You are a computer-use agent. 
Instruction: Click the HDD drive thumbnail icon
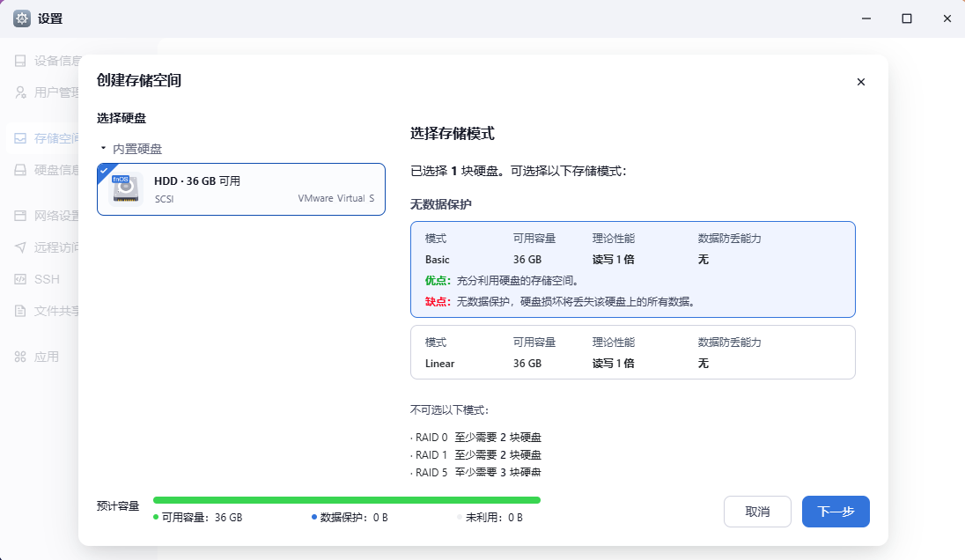pos(126,188)
